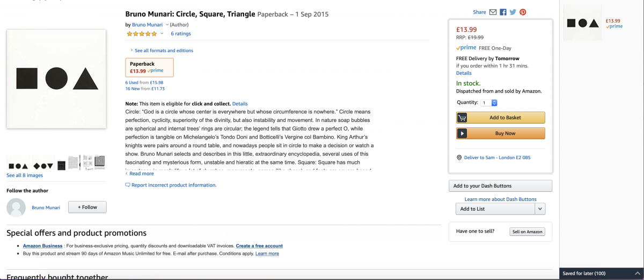Expand See all formats and editions
The height and width of the screenshot is (280, 644).
pyautogui.click(x=163, y=51)
